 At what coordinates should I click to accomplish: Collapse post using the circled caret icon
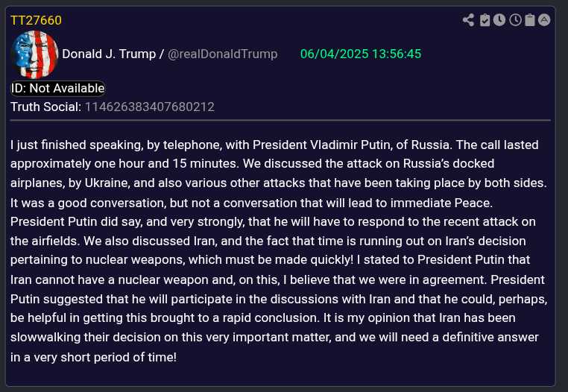545,20
